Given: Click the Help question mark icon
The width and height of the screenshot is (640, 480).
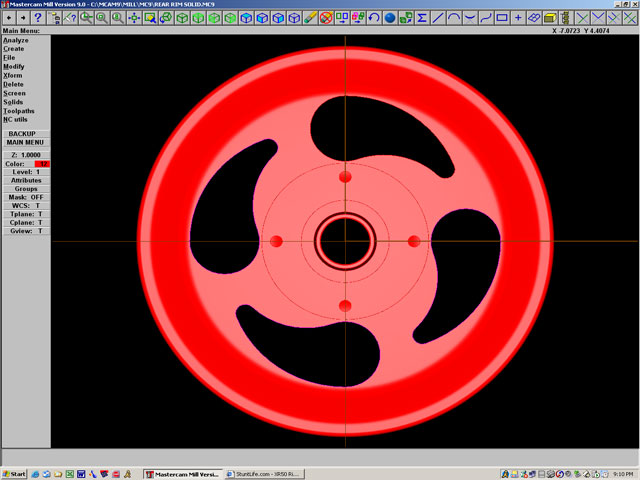Looking at the screenshot, I should (x=38, y=18).
